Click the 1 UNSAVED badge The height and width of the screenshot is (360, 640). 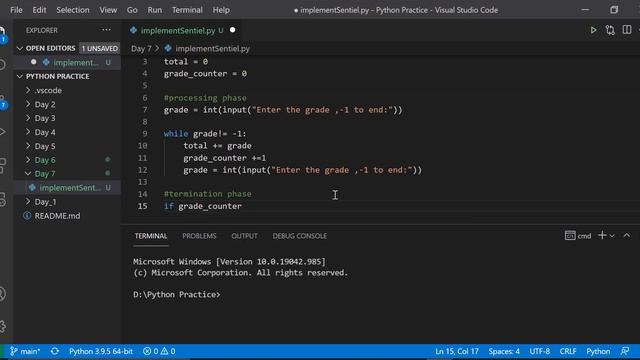click(100, 48)
